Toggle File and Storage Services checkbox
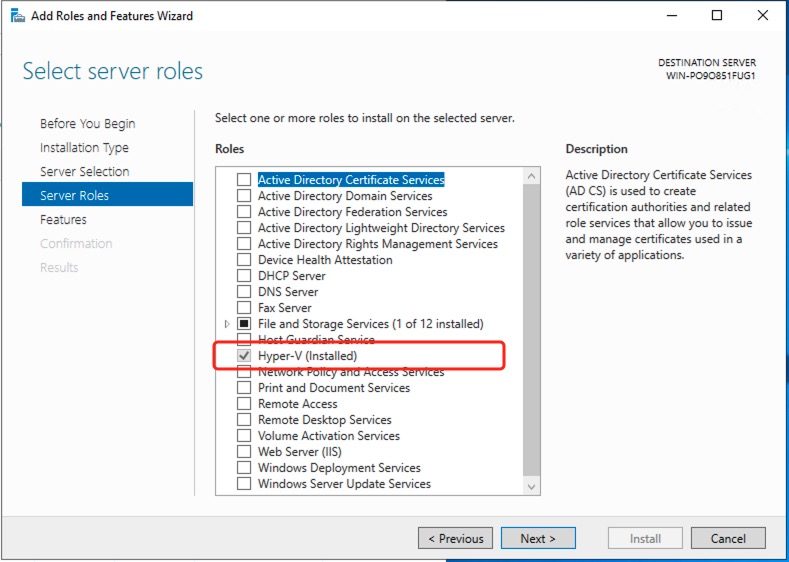 (x=244, y=324)
